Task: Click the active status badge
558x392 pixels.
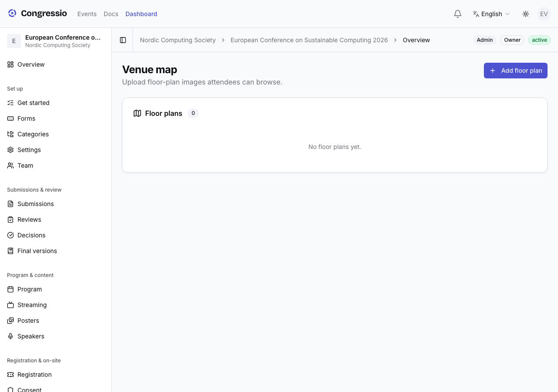Action: (539, 40)
